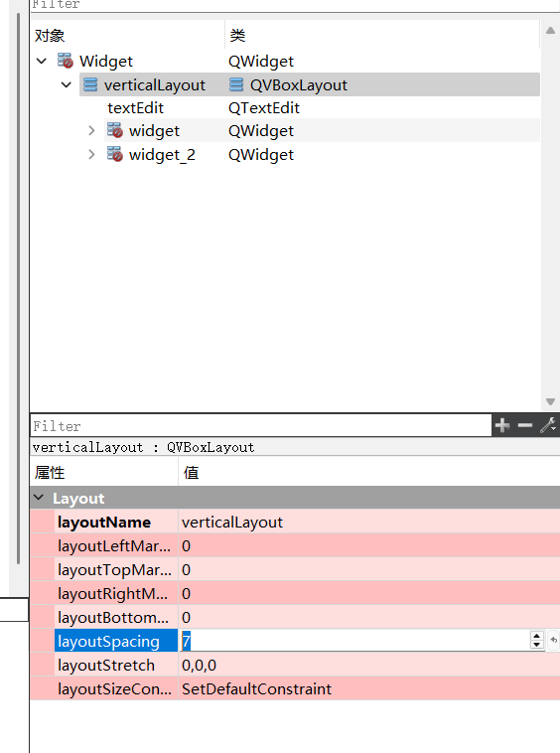Click the object inspector Filter field

pos(294,6)
